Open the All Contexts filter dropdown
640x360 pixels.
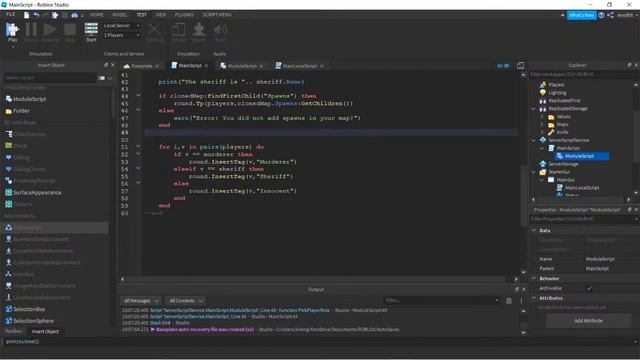pyautogui.click(x=186, y=301)
